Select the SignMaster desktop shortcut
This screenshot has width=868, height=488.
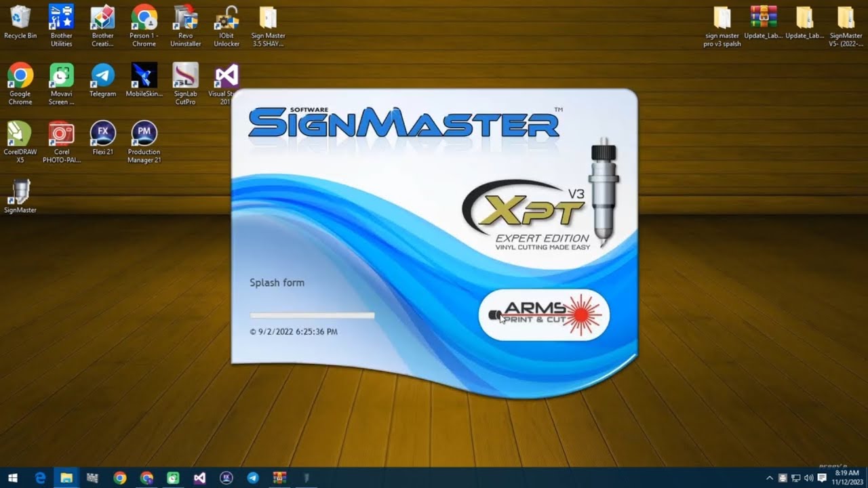tap(20, 197)
